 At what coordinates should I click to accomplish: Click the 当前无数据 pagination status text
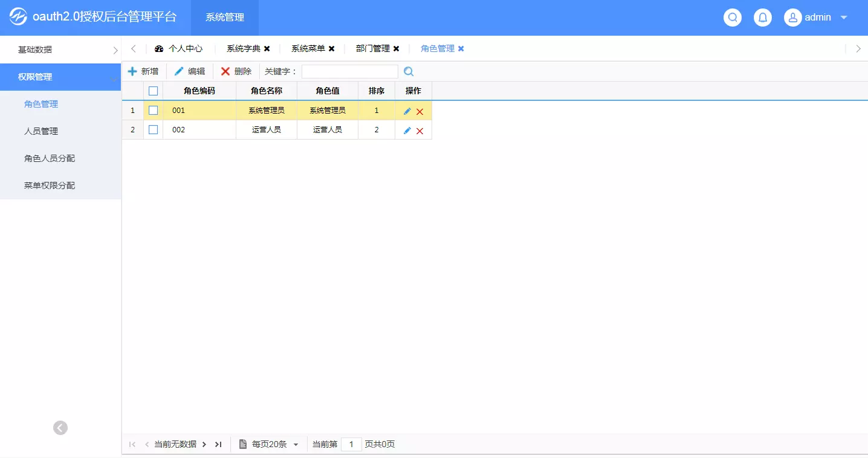pos(175,445)
